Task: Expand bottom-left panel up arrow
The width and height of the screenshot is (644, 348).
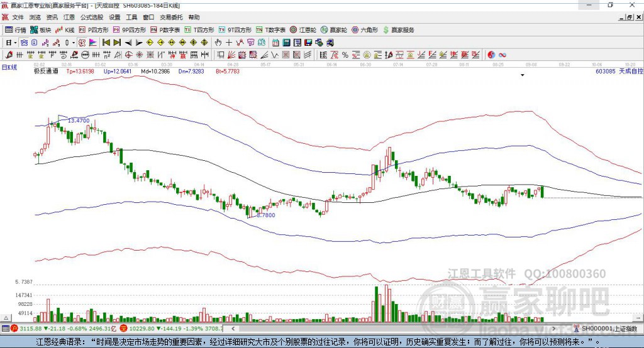Action: [6, 318]
